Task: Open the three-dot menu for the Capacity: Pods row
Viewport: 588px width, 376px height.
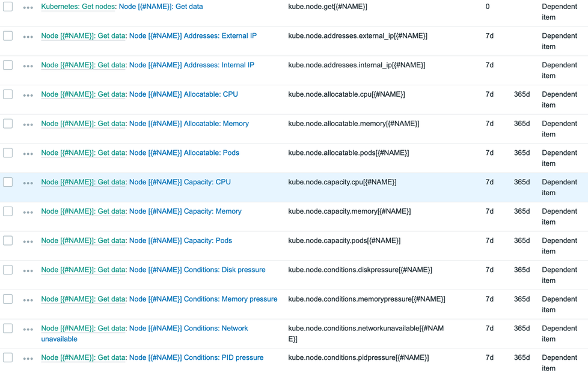Action: click(x=28, y=241)
